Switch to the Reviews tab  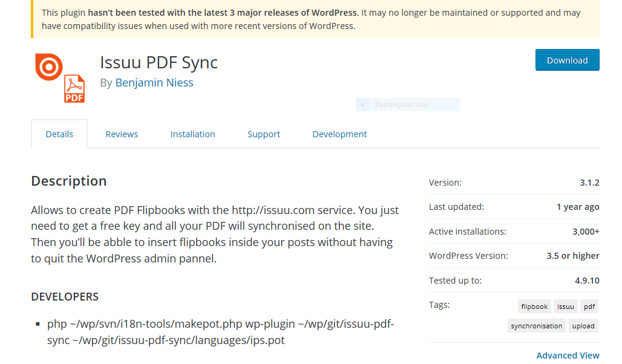click(x=122, y=134)
